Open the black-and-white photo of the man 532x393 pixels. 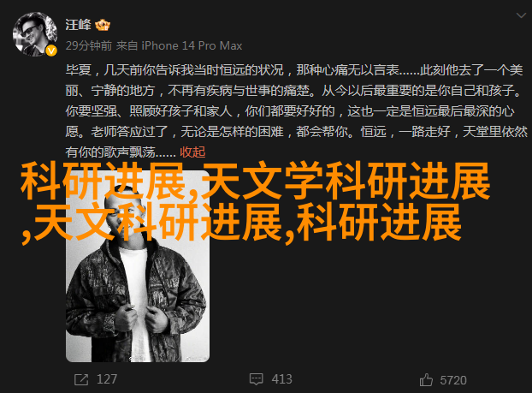click(138, 266)
